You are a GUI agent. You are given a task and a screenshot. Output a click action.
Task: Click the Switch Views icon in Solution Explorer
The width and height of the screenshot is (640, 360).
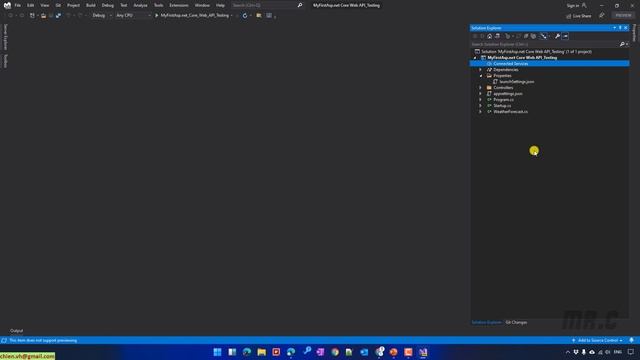pyautogui.click(x=497, y=36)
